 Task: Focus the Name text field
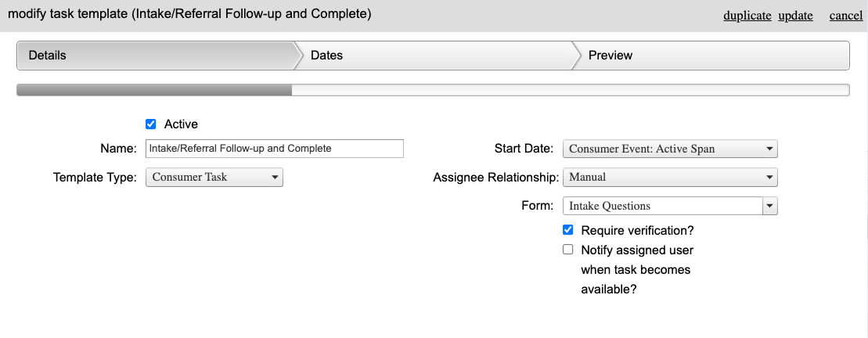click(275, 149)
